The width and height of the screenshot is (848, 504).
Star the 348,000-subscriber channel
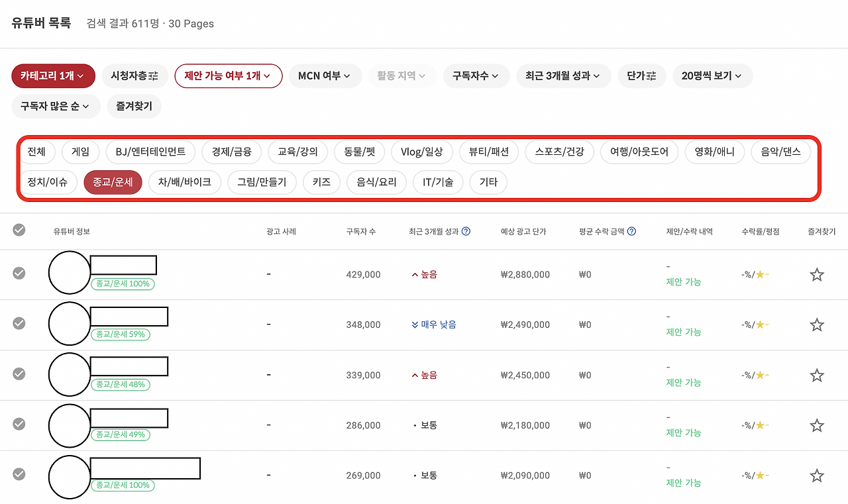816,325
